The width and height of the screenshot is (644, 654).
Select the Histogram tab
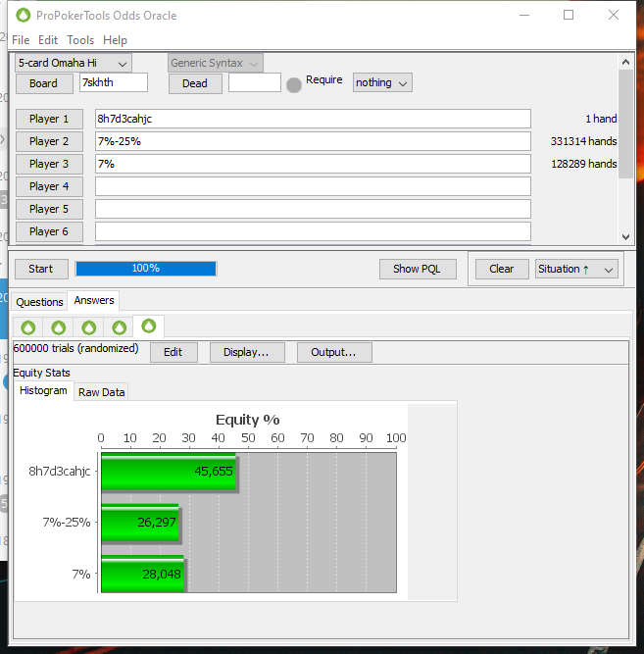point(43,391)
